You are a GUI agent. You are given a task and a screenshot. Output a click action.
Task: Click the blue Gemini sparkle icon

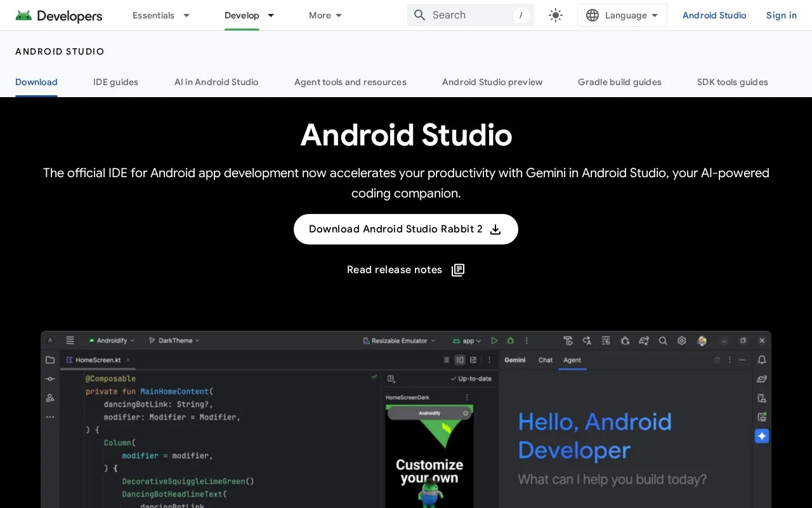click(762, 436)
